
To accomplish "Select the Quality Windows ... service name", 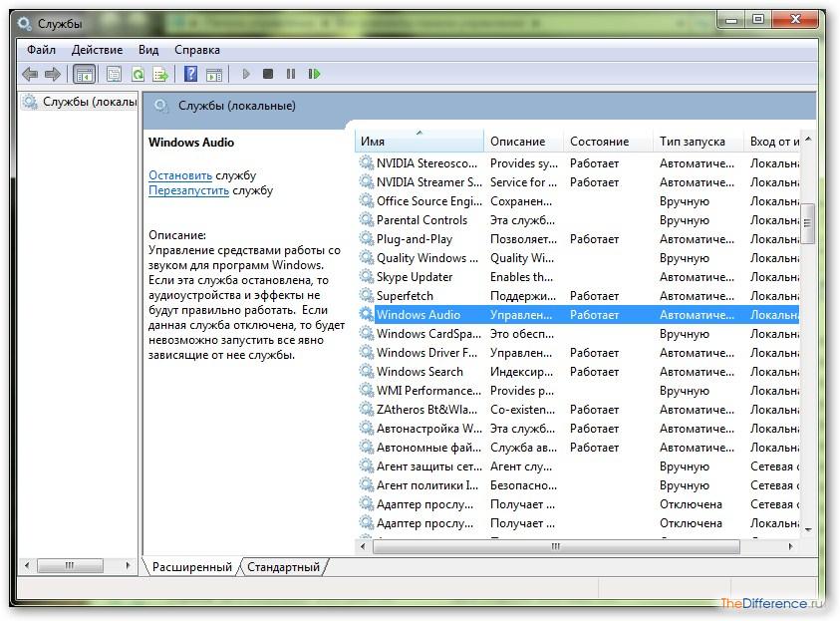I will (426, 258).
